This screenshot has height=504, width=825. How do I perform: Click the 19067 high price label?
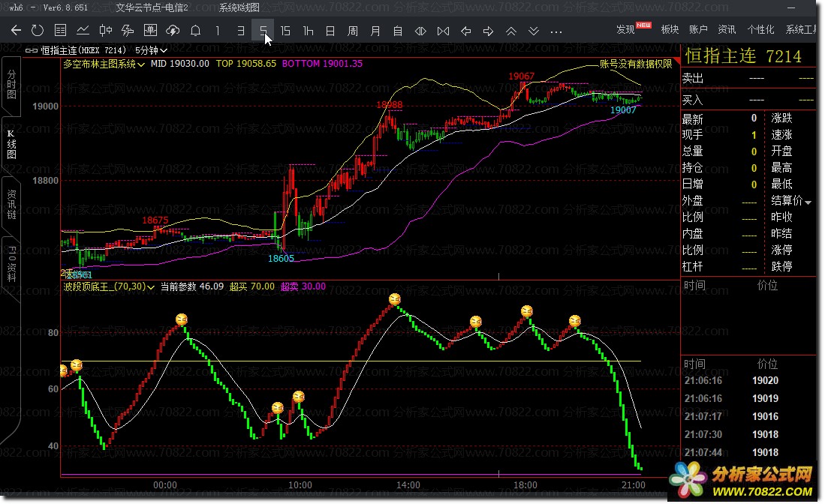click(521, 76)
